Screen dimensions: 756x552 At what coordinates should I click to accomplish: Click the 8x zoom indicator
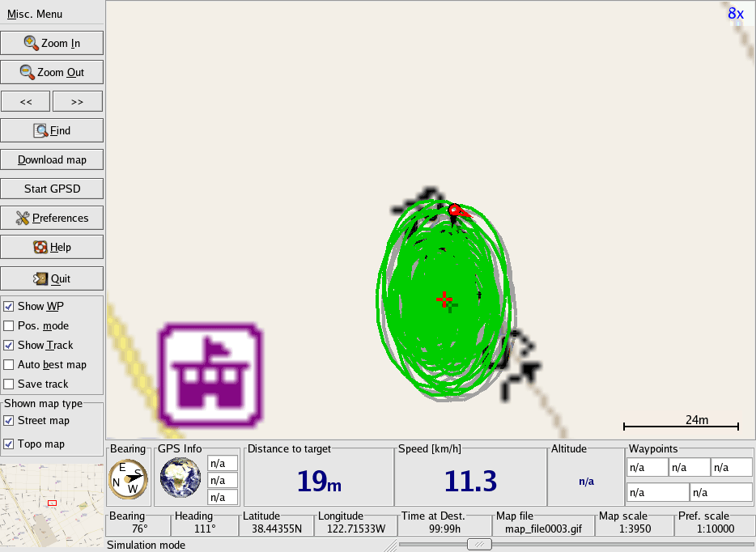pyautogui.click(x=736, y=14)
